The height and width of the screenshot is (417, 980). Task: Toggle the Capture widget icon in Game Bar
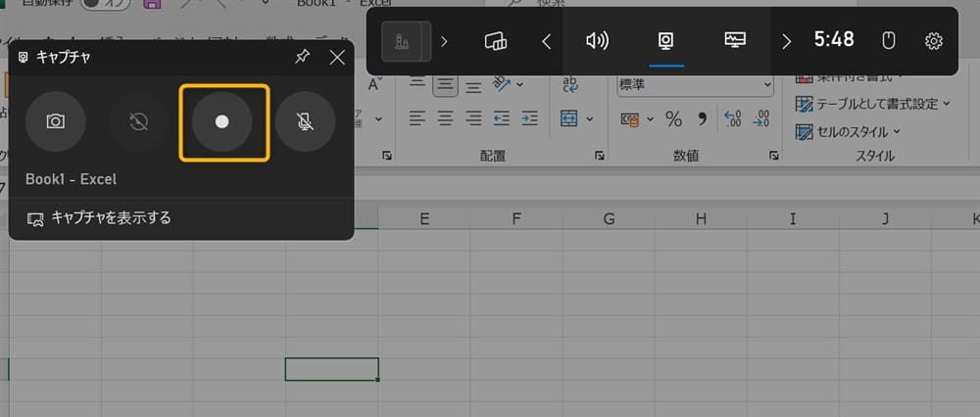[666, 41]
